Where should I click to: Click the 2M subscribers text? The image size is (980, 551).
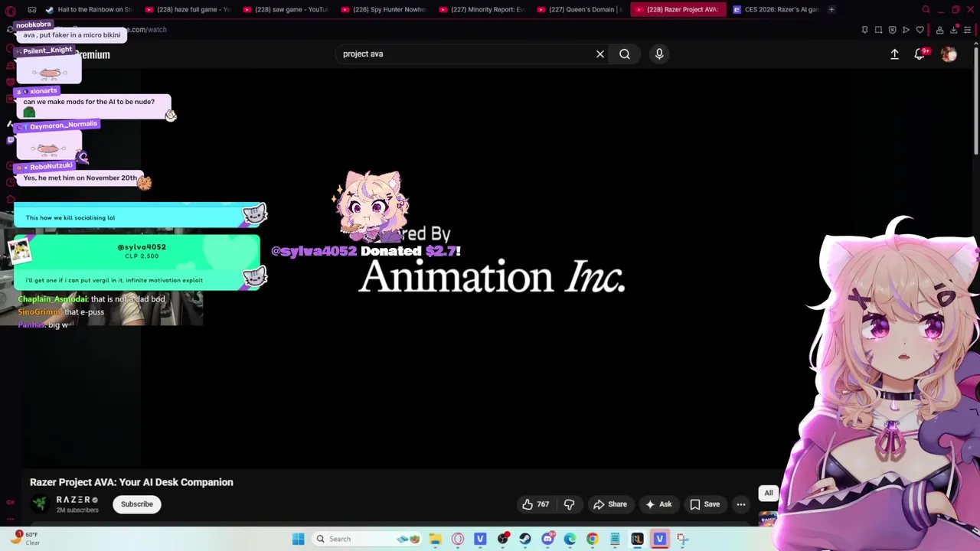77,510
